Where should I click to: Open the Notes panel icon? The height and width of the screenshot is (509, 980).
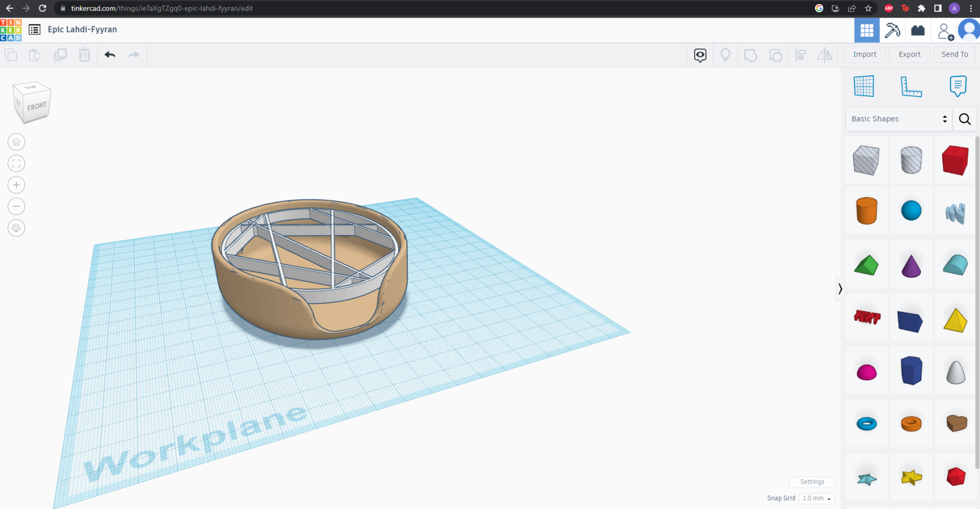coord(958,86)
